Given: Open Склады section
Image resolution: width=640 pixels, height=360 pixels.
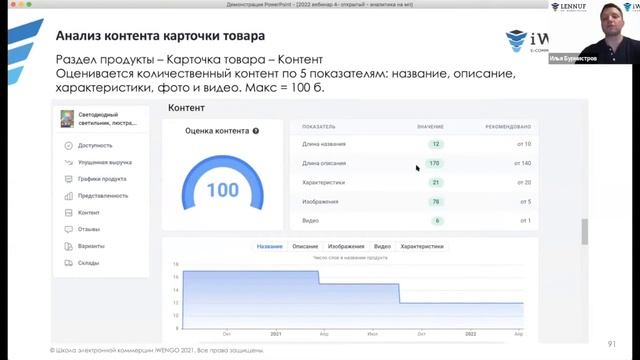Looking at the screenshot, I should coord(89,263).
